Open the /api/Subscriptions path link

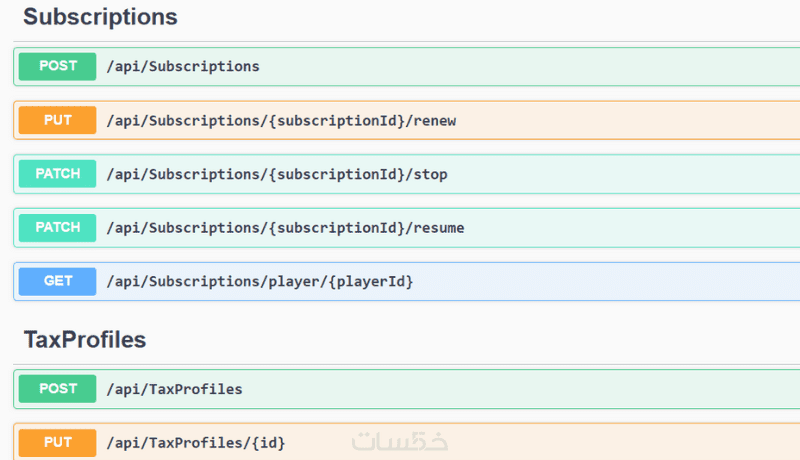[183, 66]
